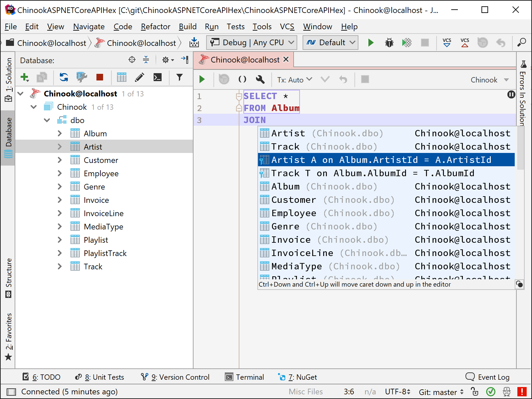
Task: Choose Artist A on Album.ArtistId completion
Action: [386, 160]
